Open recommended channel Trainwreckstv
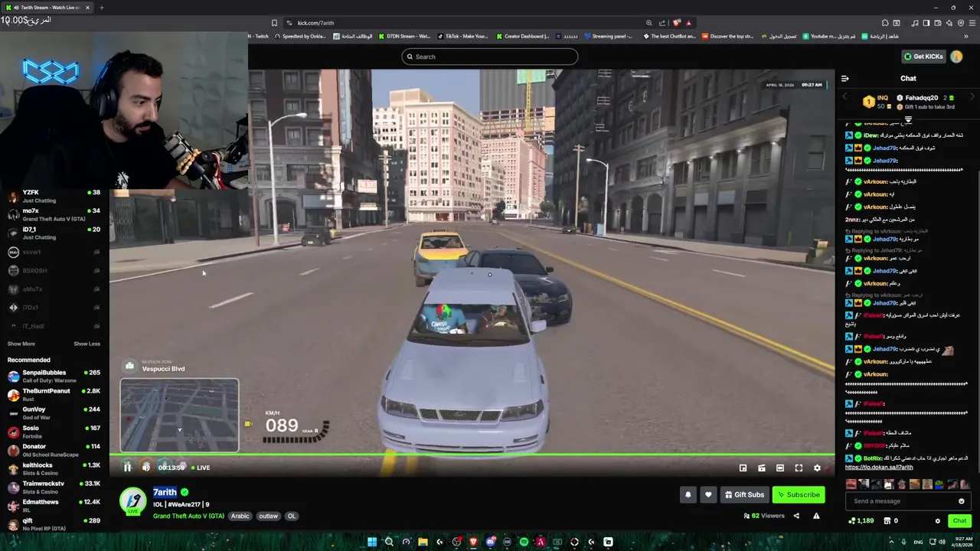980x551 pixels. click(x=54, y=487)
